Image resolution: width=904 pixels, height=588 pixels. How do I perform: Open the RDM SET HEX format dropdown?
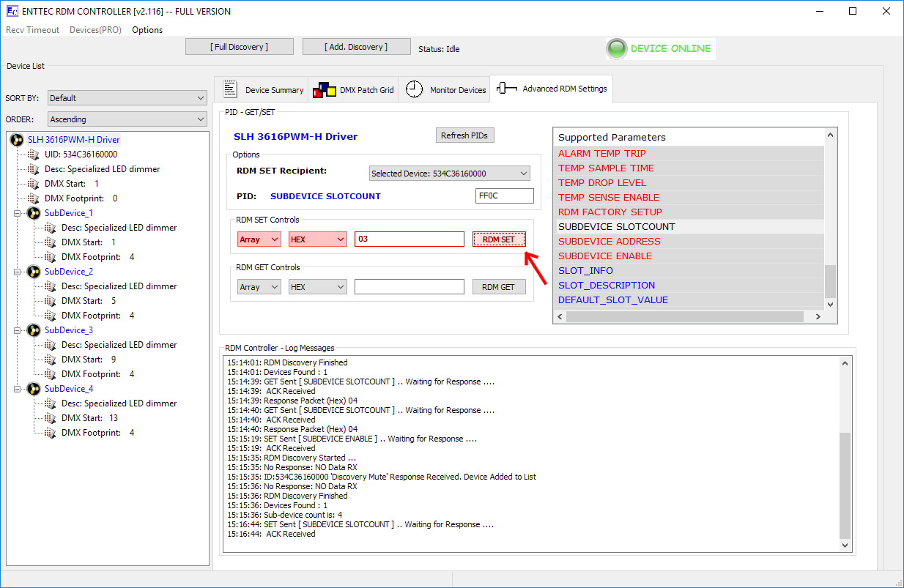point(317,239)
